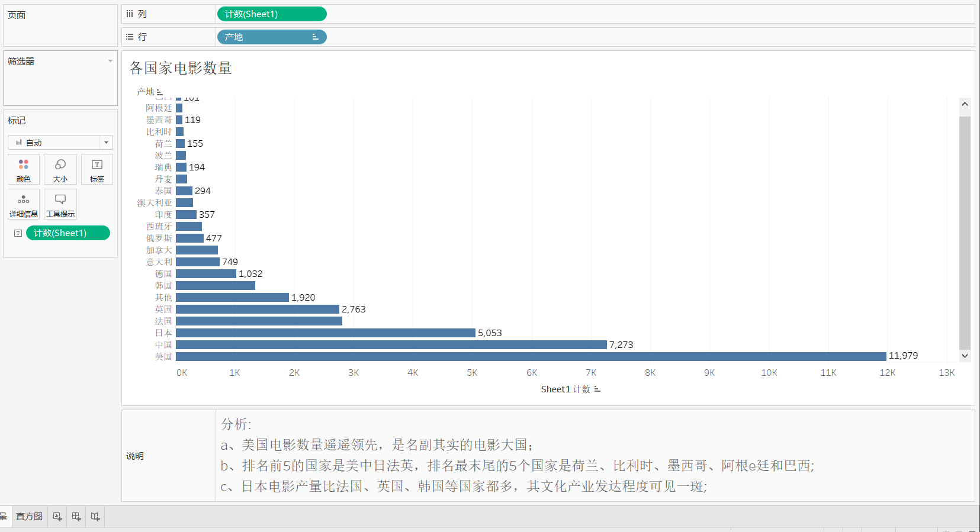Select the 产地 pill on rows shelf
Viewport: 980px width, 532px height.
(272, 37)
